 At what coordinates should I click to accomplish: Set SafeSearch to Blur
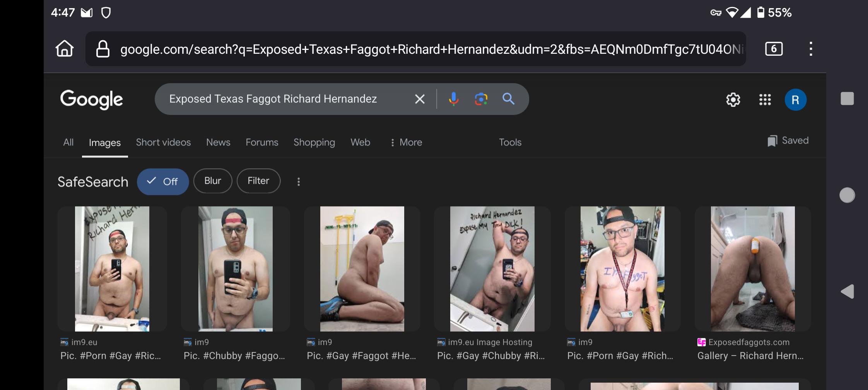(213, 181)
